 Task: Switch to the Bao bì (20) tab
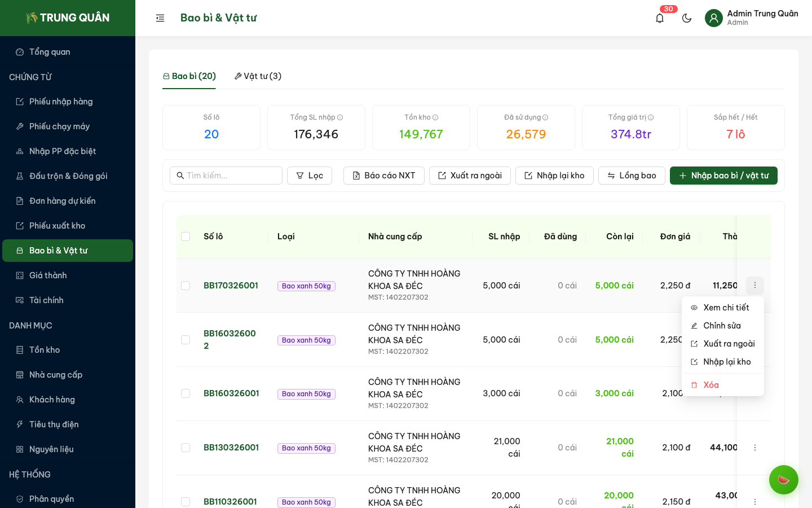click(x=189, y=76)
